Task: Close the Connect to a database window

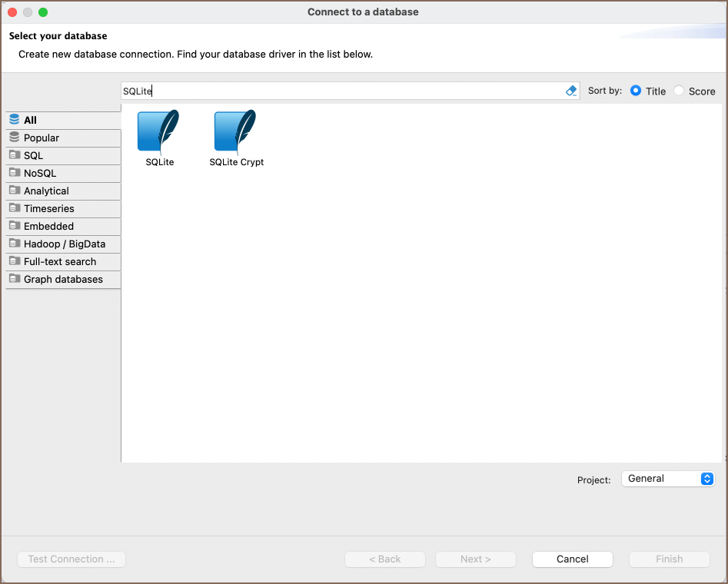Action: (x=12, y=12)
